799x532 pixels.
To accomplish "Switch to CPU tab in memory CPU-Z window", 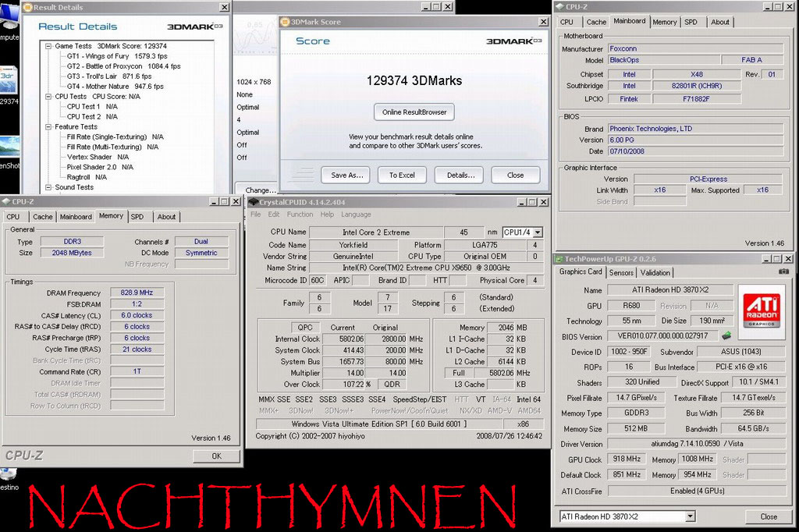I will click(13, 217).
